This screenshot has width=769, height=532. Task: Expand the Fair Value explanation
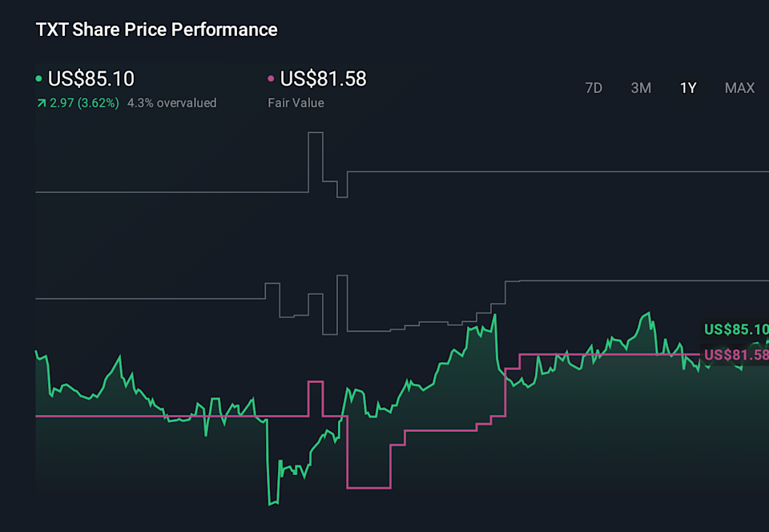[x=296, y=103]
